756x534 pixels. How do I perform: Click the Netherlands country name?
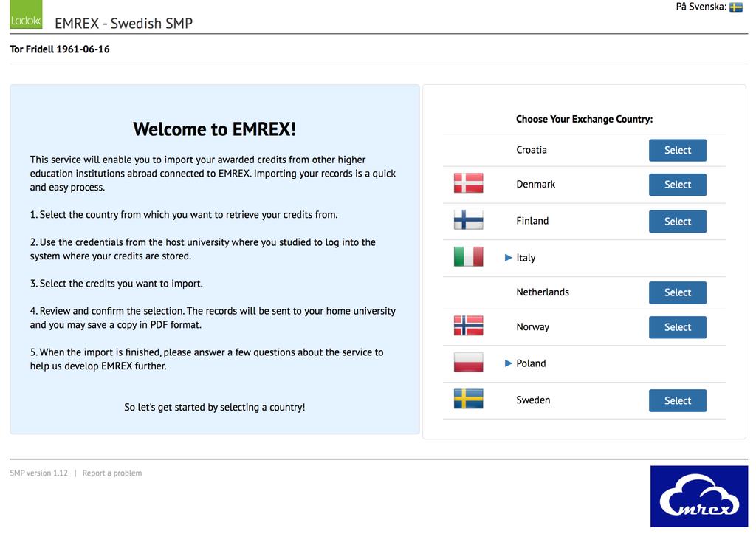[x=543, y=292]
